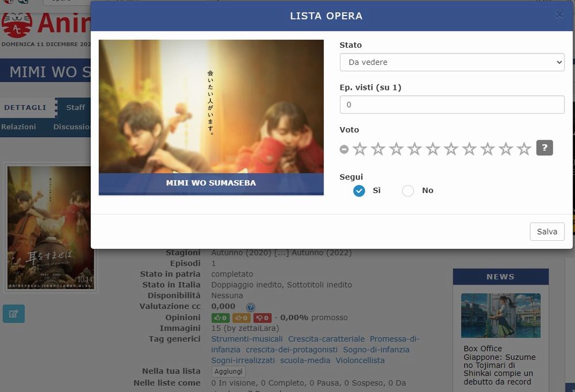Rate the title with the tenth star

[524, 149]
